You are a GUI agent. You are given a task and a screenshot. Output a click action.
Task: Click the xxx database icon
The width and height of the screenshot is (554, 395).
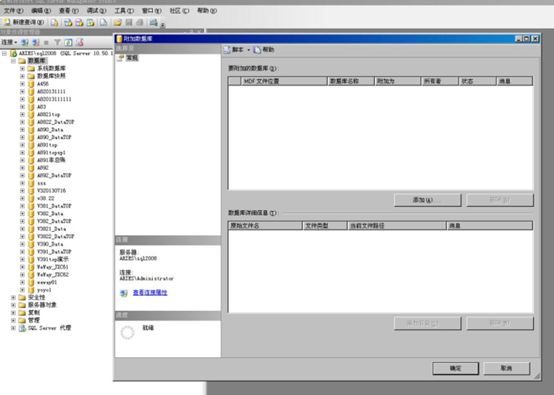click(x=31, y=183)
